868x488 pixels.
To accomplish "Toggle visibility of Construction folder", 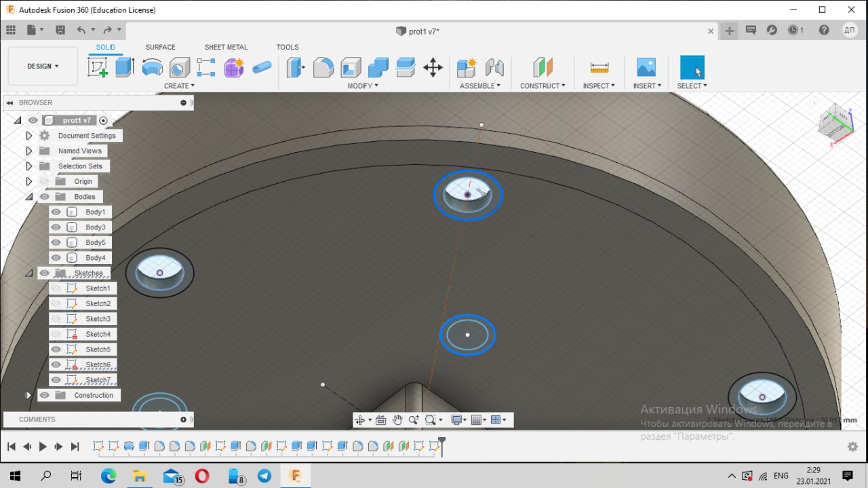I will pyautogui.click(x=45, y=395).
